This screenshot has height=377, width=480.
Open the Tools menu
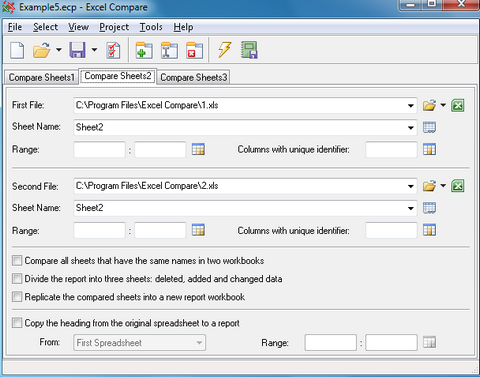click(x=151, y=27)
